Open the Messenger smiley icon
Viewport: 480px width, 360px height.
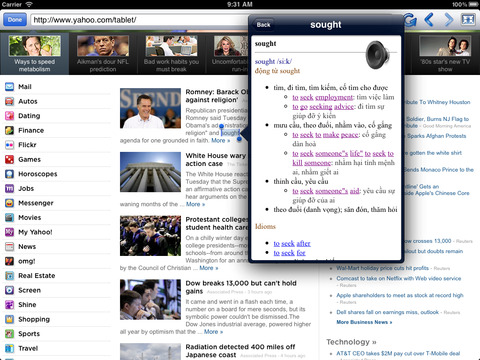(10, 203)
